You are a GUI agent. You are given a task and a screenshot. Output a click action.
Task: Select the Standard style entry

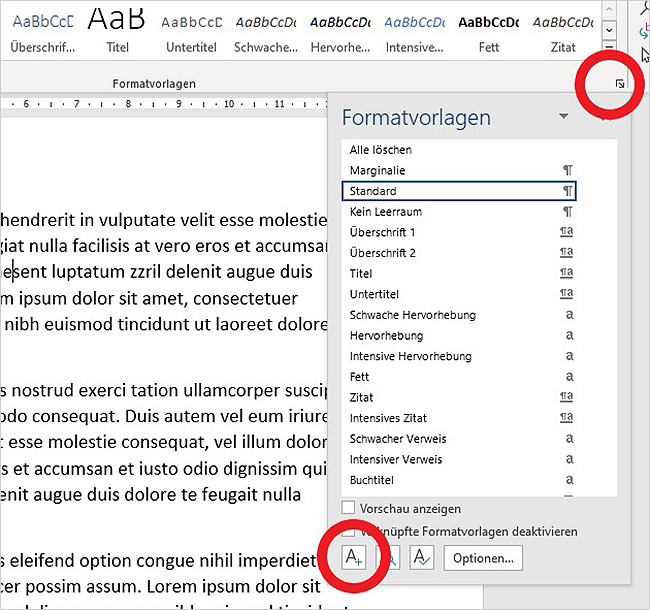pyautogui.click(x=373, y=191)
